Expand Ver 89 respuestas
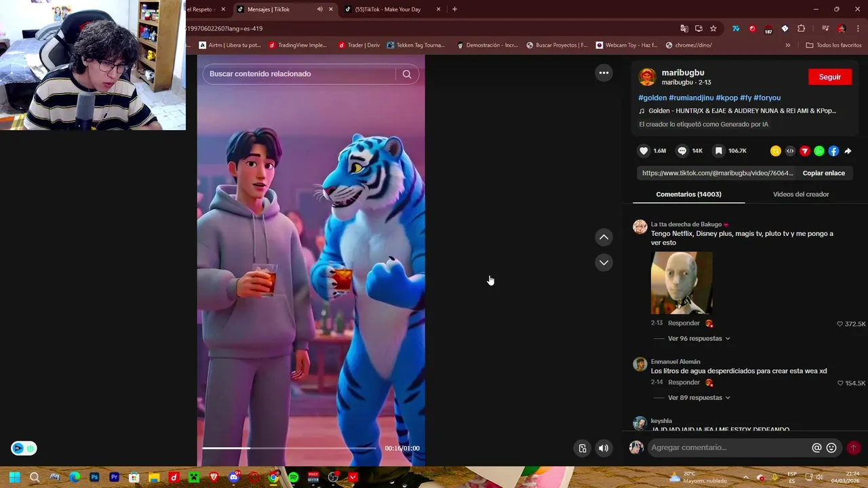Screen dimensions: 868x488 coord(698,398)
